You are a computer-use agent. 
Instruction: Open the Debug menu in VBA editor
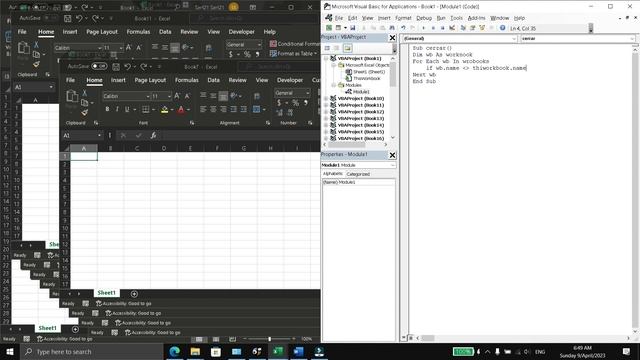(x=424, y=18)
